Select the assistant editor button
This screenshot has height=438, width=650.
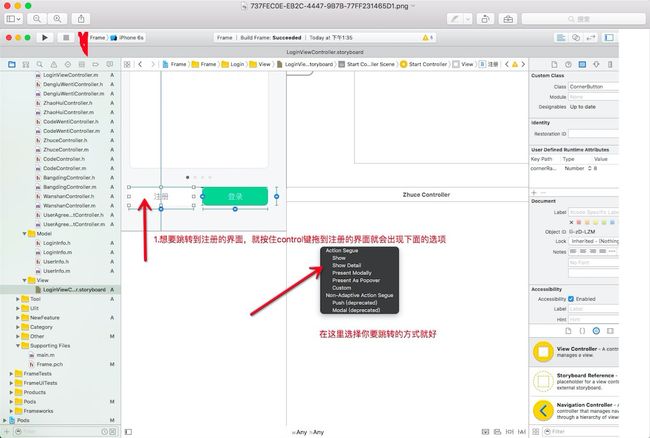click(x=576, y=37)
